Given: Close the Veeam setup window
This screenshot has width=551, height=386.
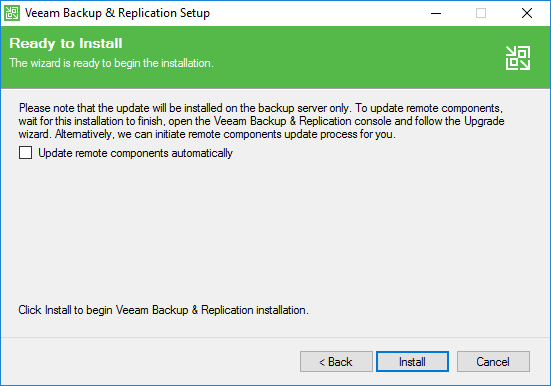Looking at the screenshot, I should click(526, 13).
